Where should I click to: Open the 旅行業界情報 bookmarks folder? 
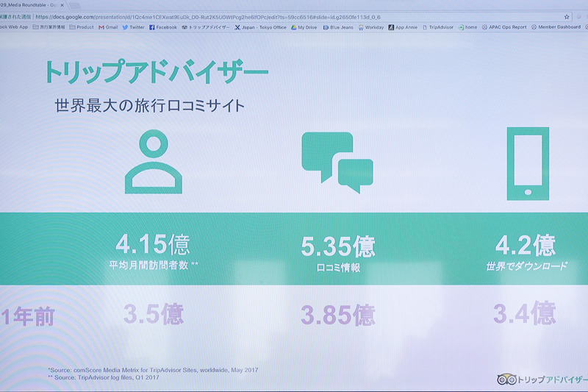tap(49, 27)
